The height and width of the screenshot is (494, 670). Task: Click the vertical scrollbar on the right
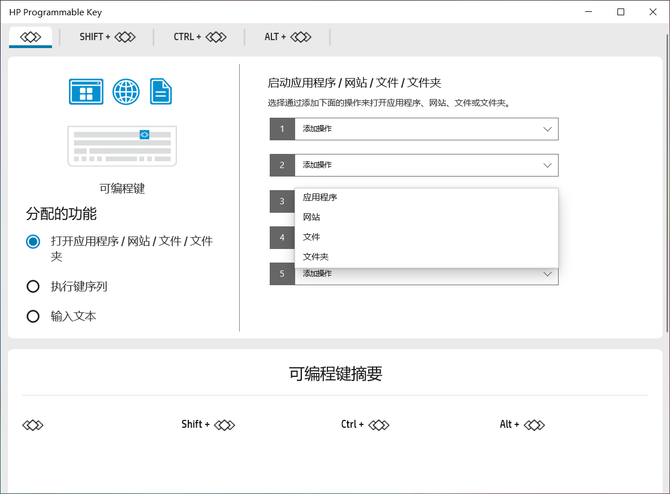[667, 184]
